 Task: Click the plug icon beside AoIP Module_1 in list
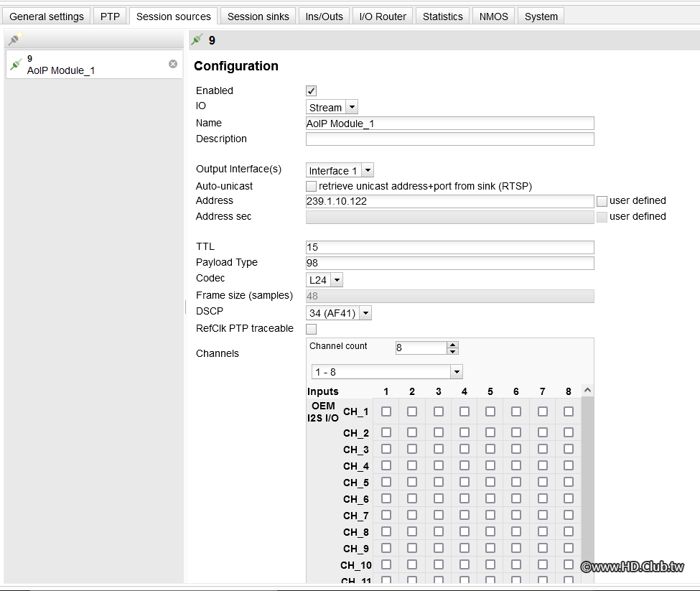(x=16, y=65)
